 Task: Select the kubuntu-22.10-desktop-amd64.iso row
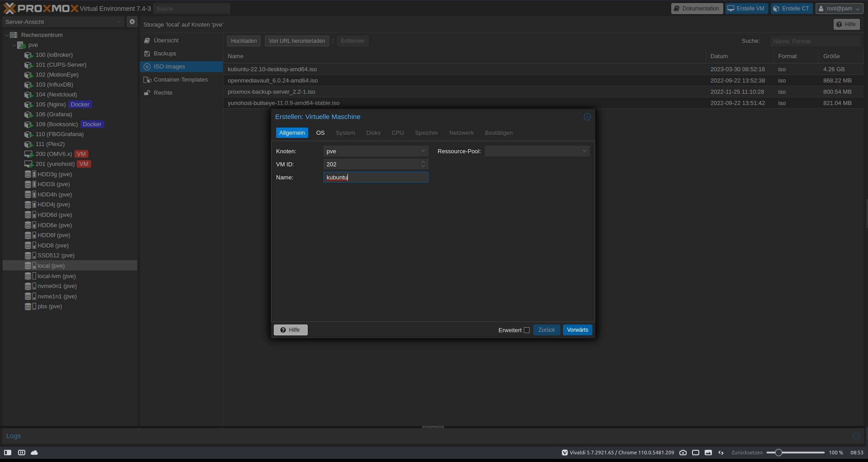[x=544, y=69]
